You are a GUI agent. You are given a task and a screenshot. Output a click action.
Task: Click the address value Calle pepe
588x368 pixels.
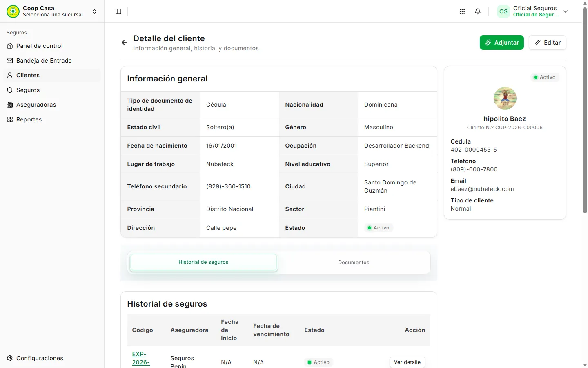(x=221, y=228)
